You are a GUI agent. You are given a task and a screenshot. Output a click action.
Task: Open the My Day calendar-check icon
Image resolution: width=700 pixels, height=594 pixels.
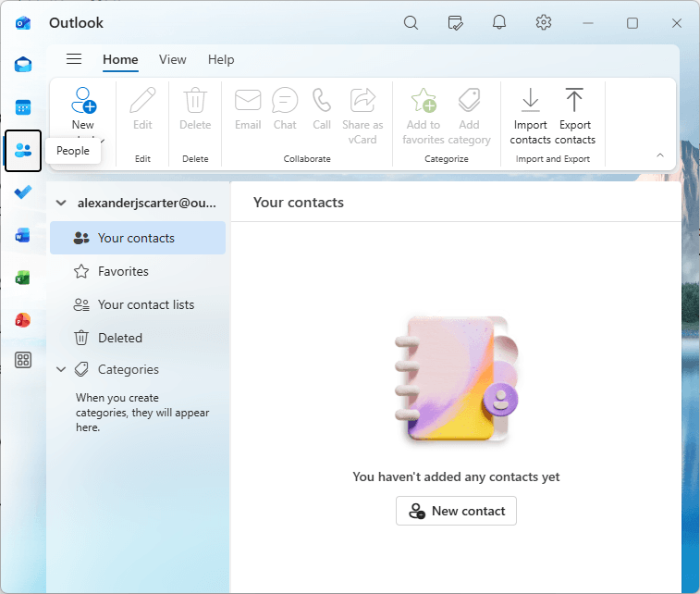tap(455, 22)
